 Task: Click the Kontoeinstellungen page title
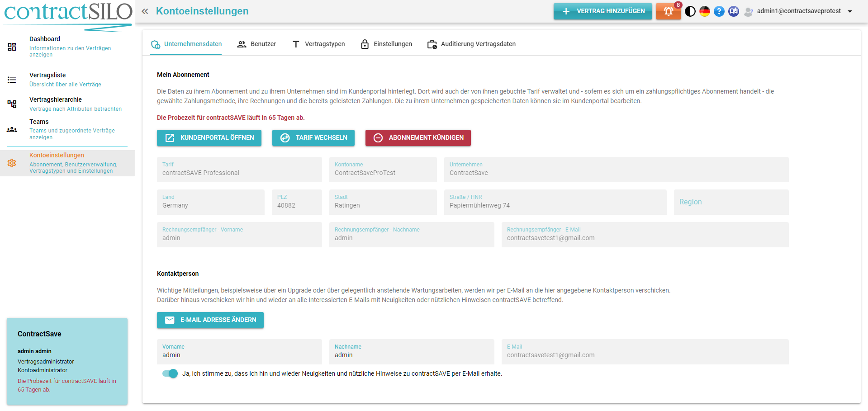coord(202,11)
